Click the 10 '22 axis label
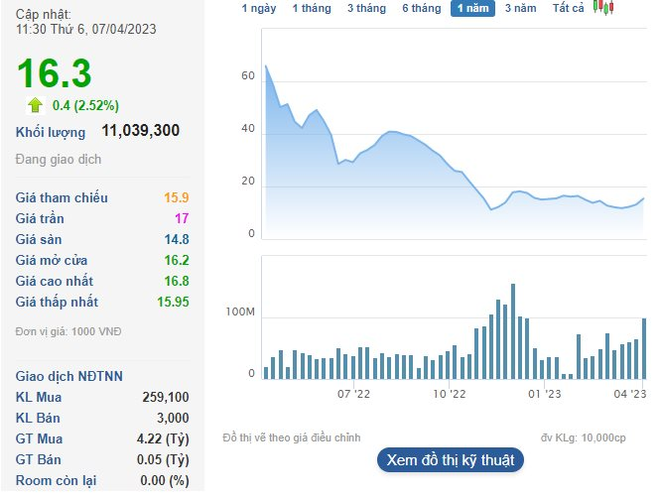This screenshot has height=498, width=660. 450,394
